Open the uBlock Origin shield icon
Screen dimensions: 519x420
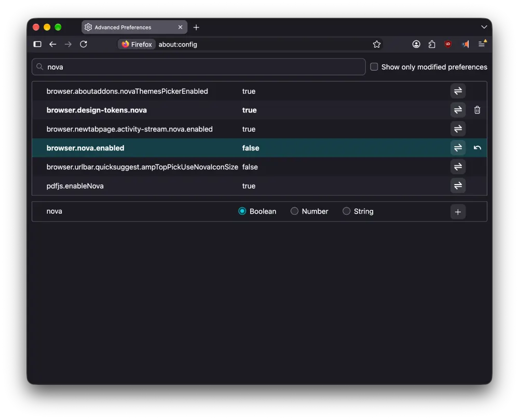[448, 44]
